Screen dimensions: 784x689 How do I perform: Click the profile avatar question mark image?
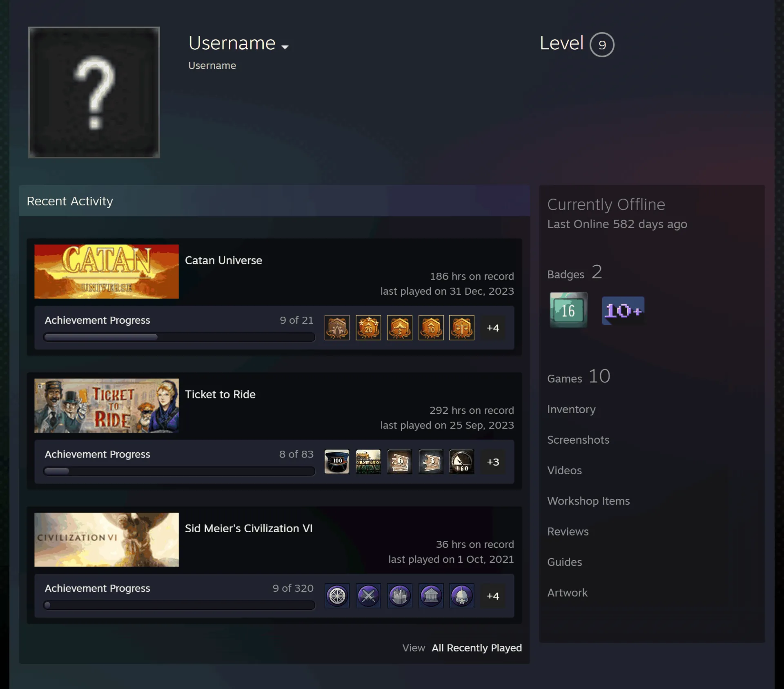(94, 92)
